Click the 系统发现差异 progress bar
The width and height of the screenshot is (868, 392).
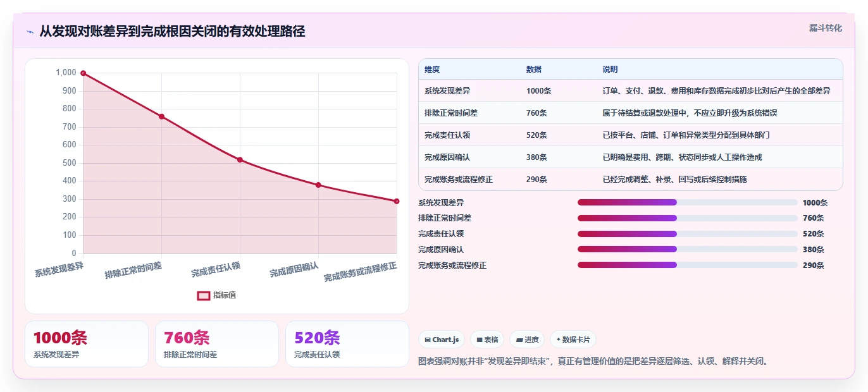coord(687,202)
